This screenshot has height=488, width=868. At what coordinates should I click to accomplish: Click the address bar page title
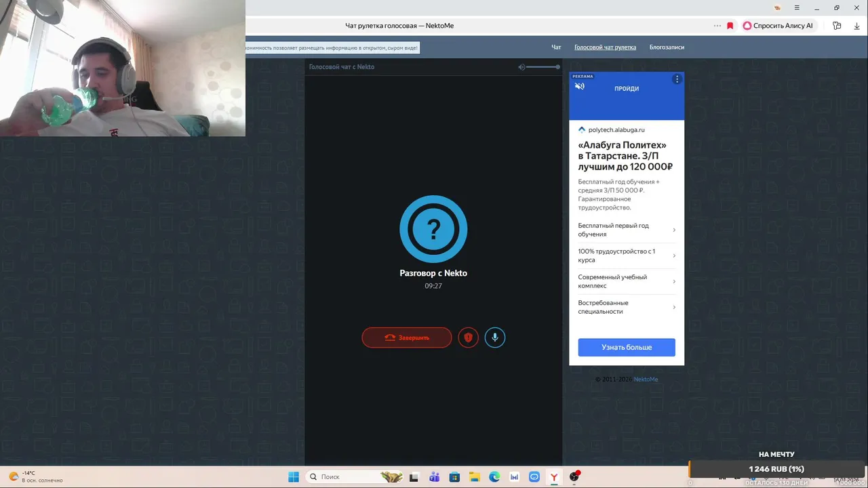[399, 26]
